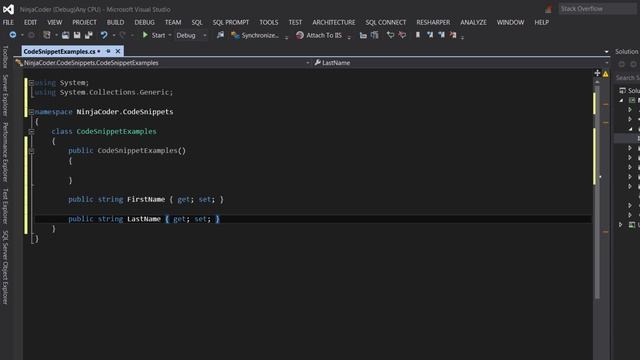640x360 pixels.
Task: Click the split editor icon above scrollbar
Action: tap(597, 73)
